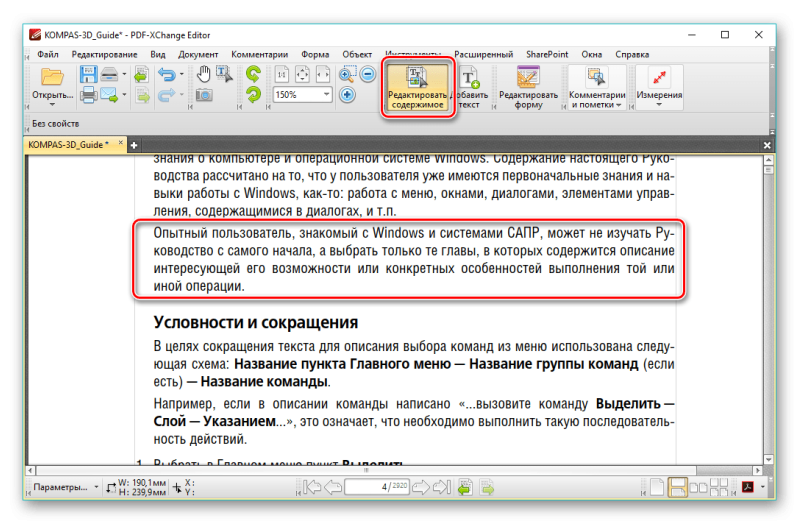
Task: Select the marquee zoom magnifier tool
Action: pyautogui.click(x=347, y=74)
